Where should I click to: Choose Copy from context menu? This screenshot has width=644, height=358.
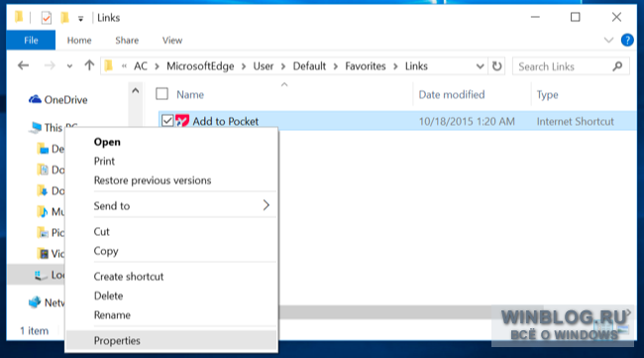[x=171, y=251]
